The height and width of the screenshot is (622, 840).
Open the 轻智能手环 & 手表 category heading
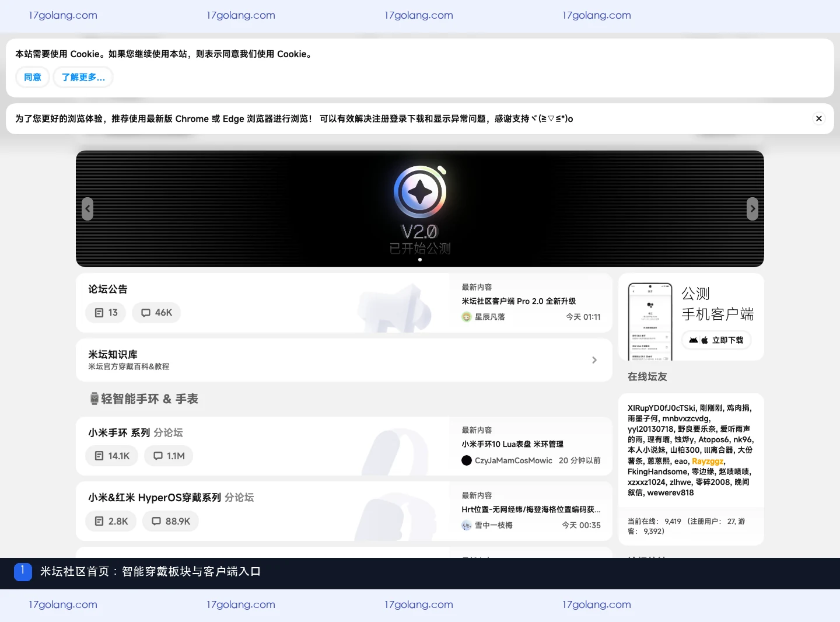point(149,399)
